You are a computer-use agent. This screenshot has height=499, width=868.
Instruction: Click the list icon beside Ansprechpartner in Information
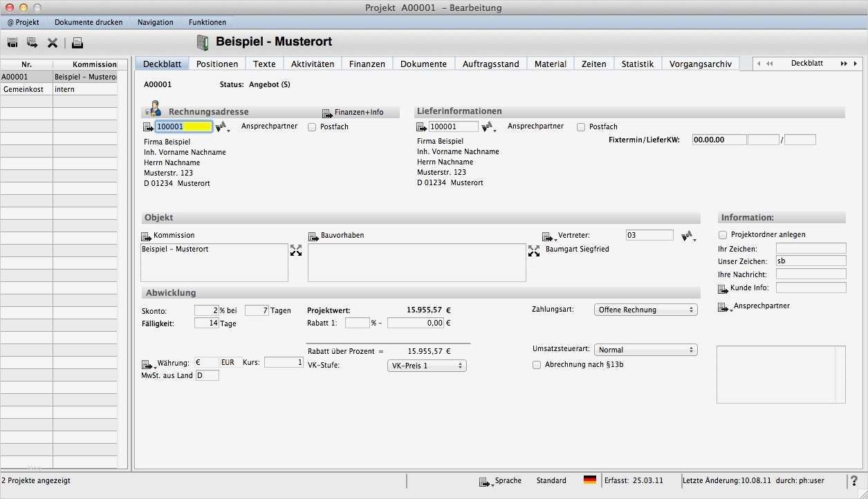tap(724, 307)
